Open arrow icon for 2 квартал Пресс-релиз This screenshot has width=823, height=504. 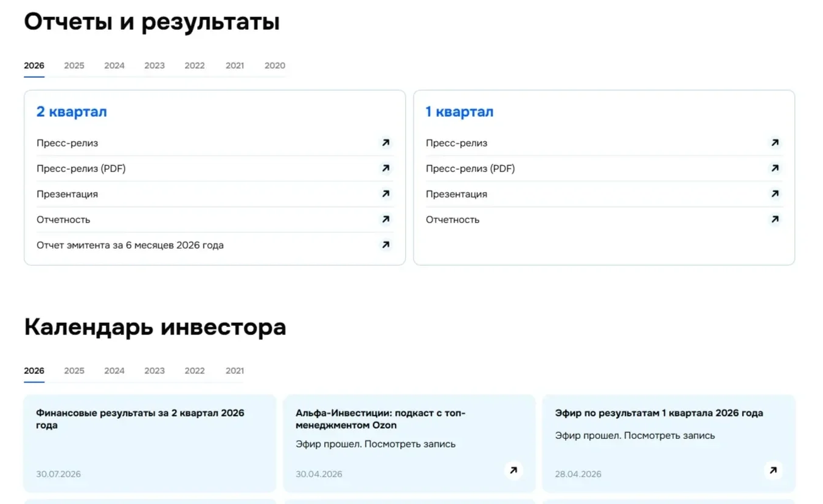point(385,143)
